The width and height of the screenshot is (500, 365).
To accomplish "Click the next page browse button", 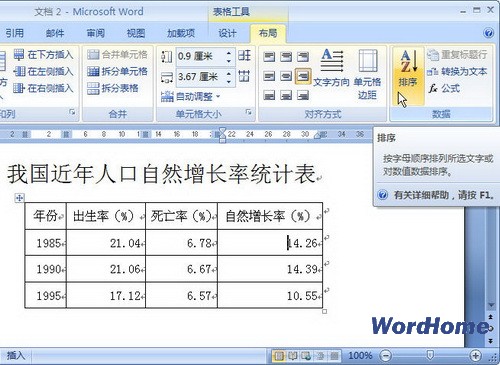I will point(491,341).
